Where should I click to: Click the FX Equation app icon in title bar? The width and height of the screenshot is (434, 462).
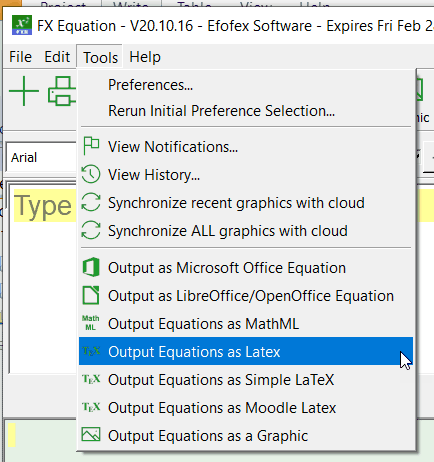[22, 25]
